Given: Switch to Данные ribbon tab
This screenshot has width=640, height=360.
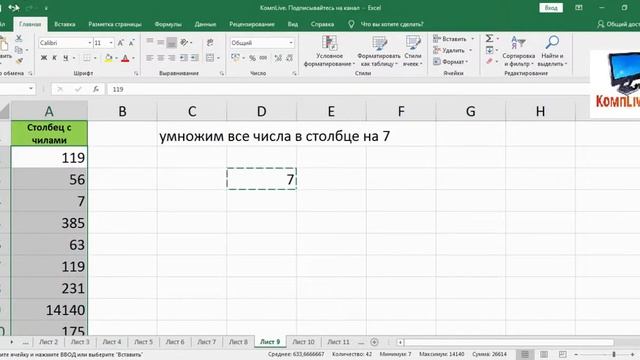Looking at the screenshot, I should tap(205, 24).
